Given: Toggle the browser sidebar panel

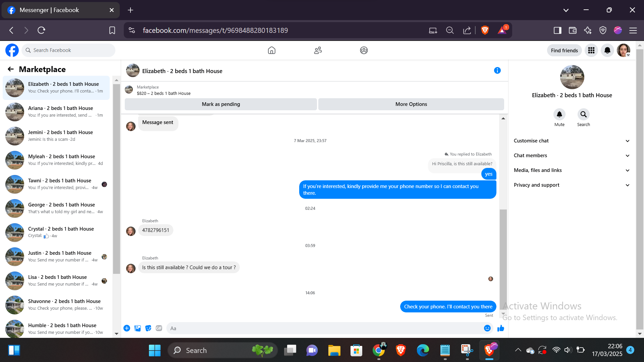Looking at the screenshot, I should click(557, 31).
